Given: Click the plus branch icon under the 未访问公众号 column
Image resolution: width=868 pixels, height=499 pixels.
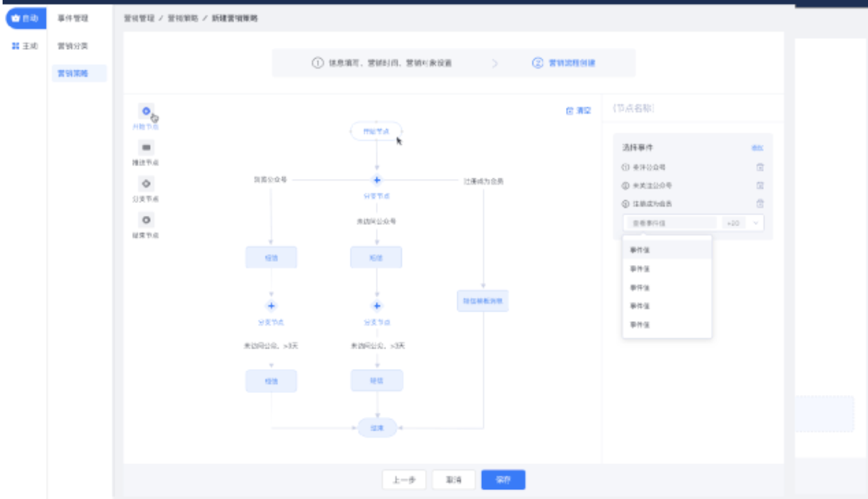Looking at the screenshot, I should pos(377,306).
